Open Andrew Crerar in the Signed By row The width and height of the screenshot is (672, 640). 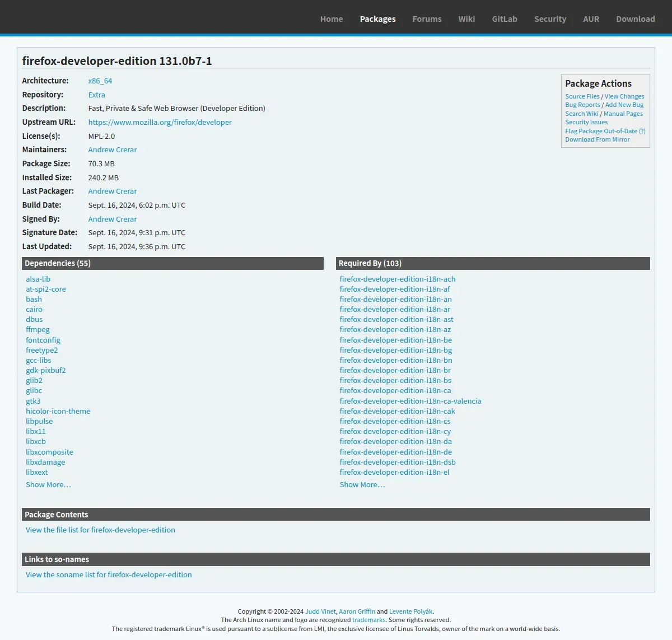[113, 219]
